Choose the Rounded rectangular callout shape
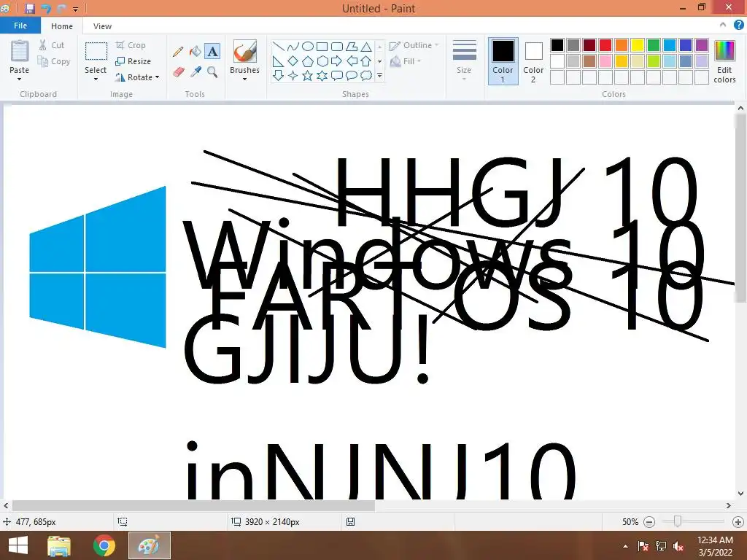Image resolution: width=747 pixels, height=560 pixels. [x=337, y=75]
